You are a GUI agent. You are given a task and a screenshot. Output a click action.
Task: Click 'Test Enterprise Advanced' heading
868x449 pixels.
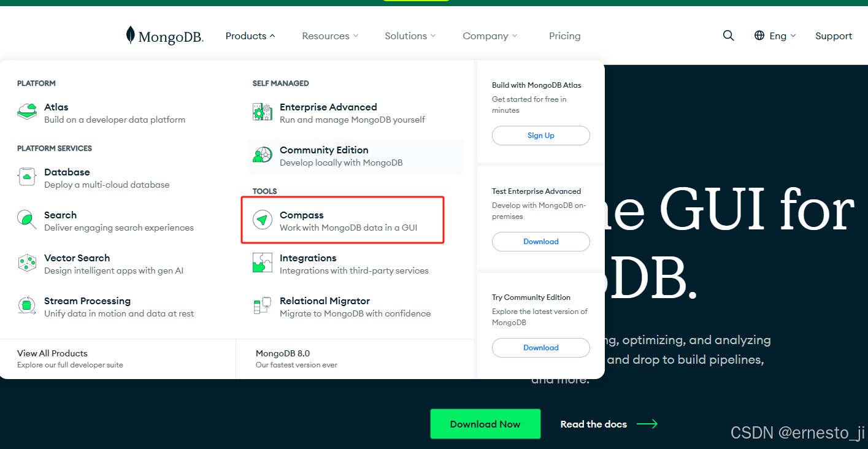click(x=536, y=191)
